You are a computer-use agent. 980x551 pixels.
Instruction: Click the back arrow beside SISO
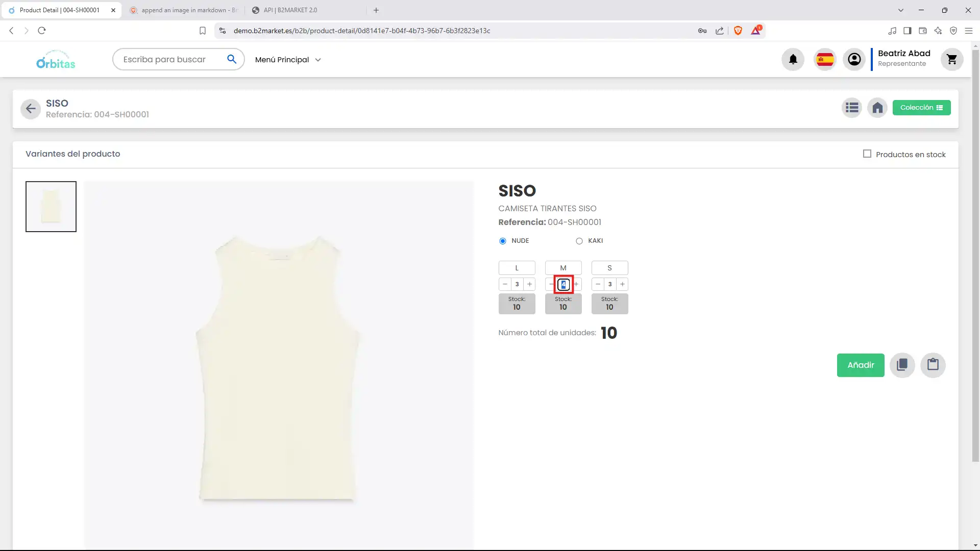click(31, 109)
